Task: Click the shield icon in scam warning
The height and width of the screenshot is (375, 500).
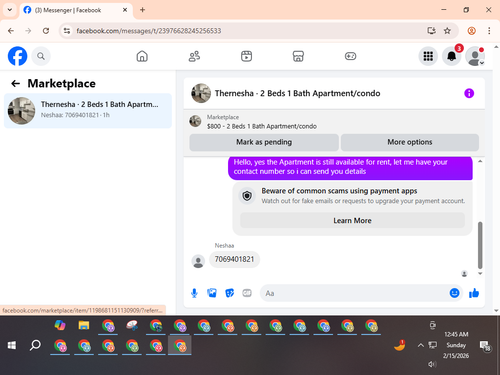Action: (x=247, y=196)
